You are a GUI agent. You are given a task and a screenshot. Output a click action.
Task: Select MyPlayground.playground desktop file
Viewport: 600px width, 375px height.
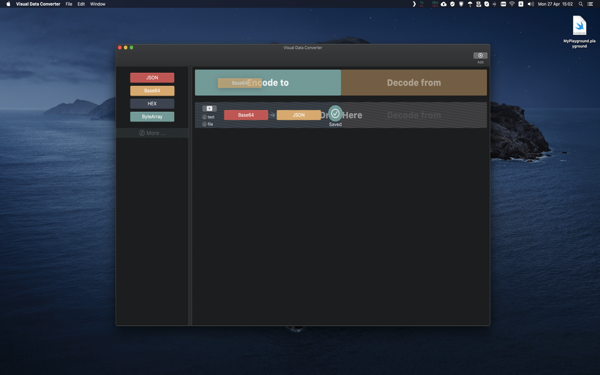click(579, 32)
